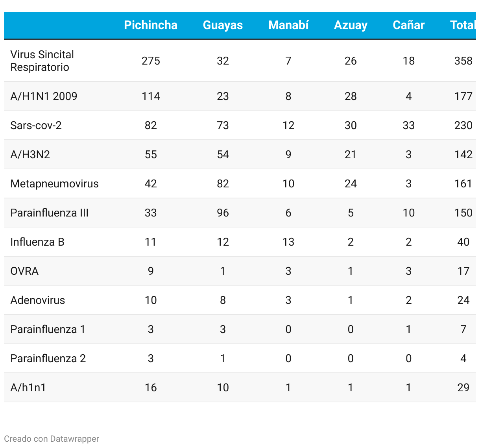Select the Adenovirus row label

37,300
